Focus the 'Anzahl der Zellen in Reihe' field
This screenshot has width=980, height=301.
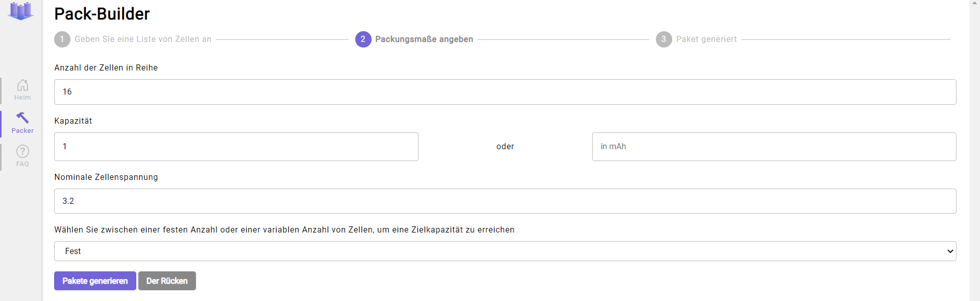click(505, 92)
